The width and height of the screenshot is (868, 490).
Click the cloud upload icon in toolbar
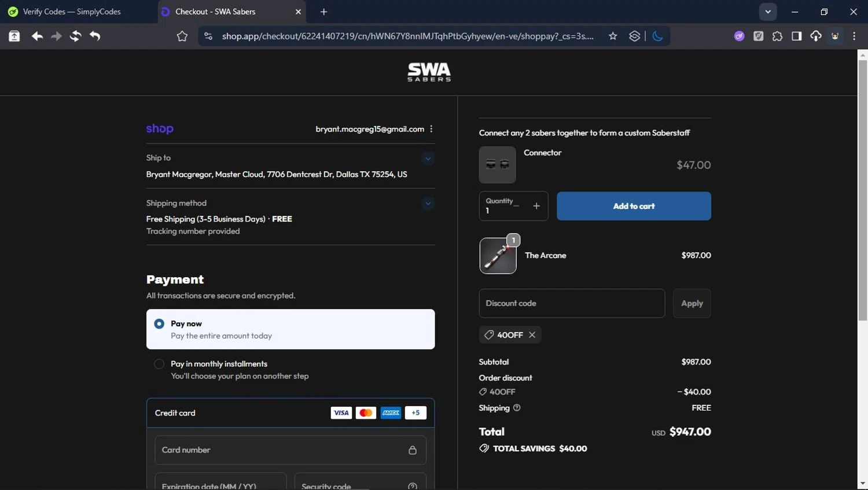point(816,36)
